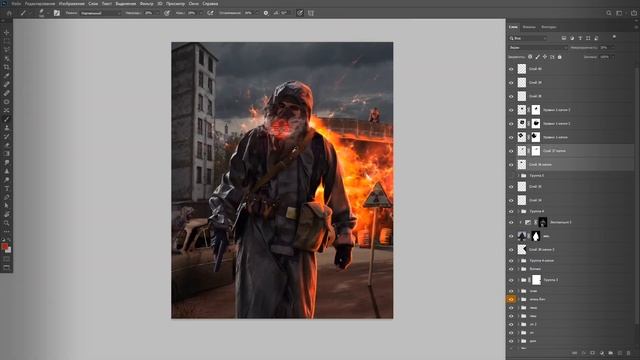Click the Home icon in options bar

(x=9, y=13)
